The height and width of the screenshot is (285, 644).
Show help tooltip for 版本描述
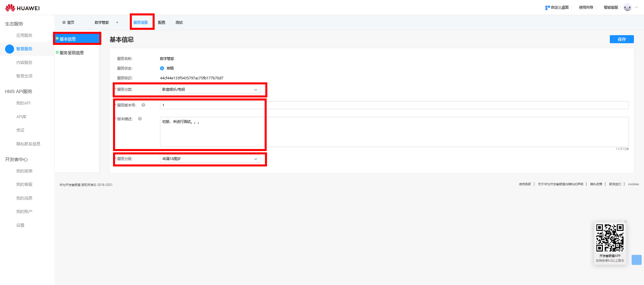pyautogui.click(x=140, y=119)
